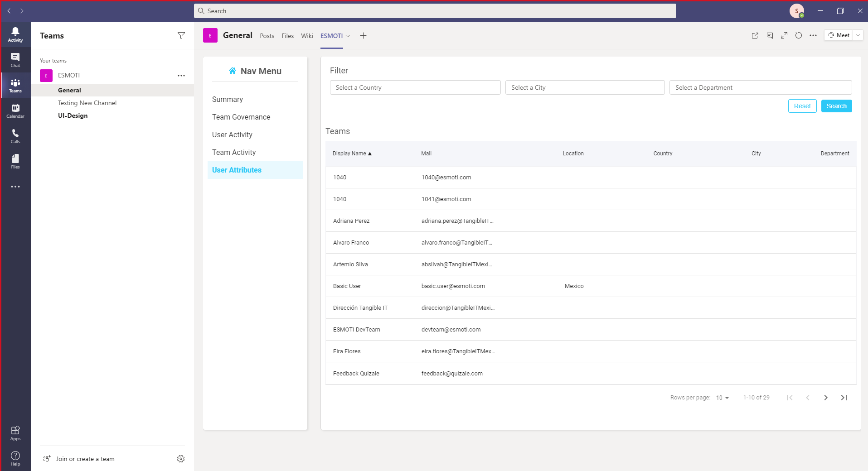Screen dimensions: 868x471
Task: Sort by Department column header
Action: point(835,154)
